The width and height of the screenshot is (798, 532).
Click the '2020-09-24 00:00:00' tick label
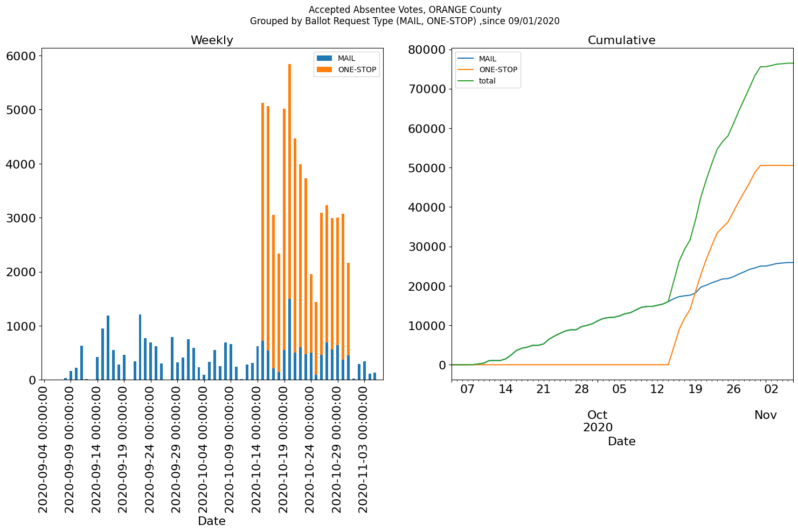[x=150, y=450]
